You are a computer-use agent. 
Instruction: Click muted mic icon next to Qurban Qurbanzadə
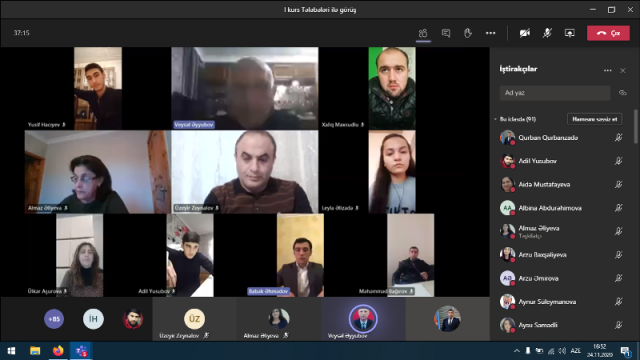[619, 138]
